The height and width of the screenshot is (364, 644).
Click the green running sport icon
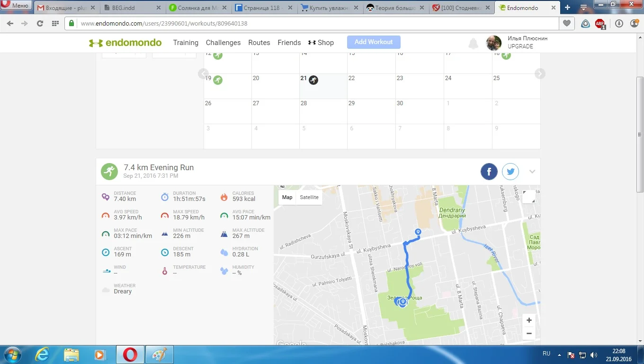coord(109,171)
